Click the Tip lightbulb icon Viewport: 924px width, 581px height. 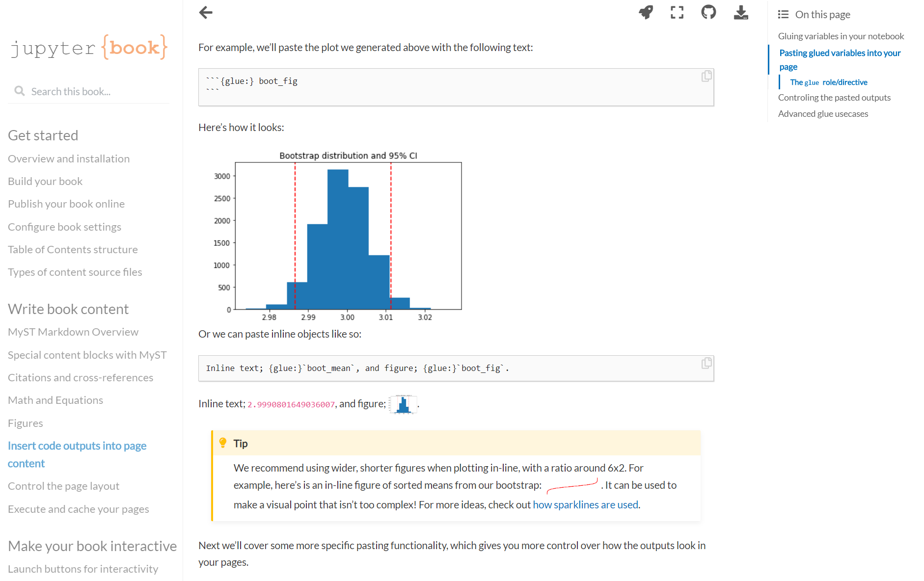tap(223, 443)
